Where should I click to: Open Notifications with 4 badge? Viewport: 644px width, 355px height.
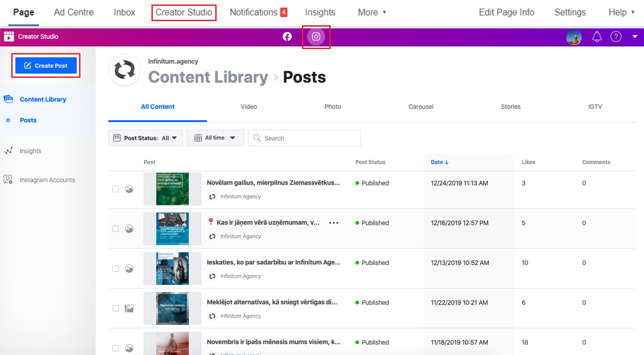(258, 13)
